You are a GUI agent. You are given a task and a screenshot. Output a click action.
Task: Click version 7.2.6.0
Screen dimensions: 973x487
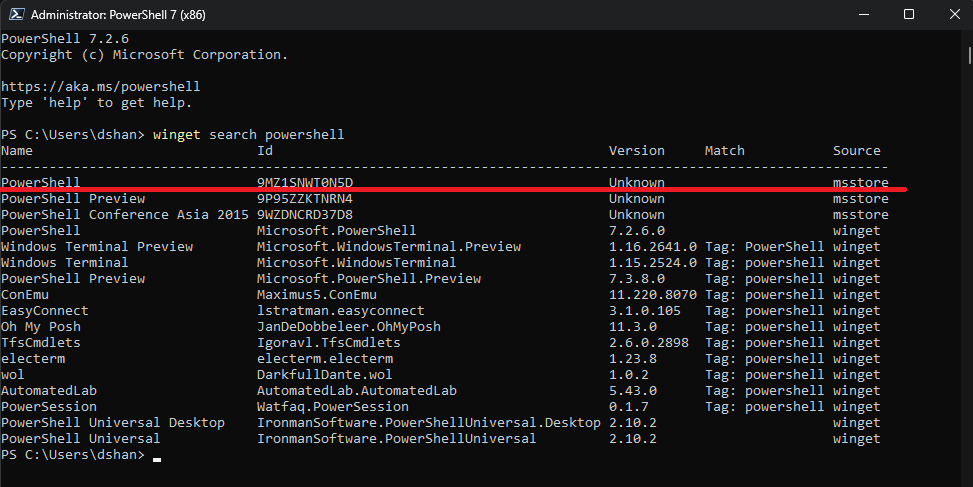pos(637,231)
